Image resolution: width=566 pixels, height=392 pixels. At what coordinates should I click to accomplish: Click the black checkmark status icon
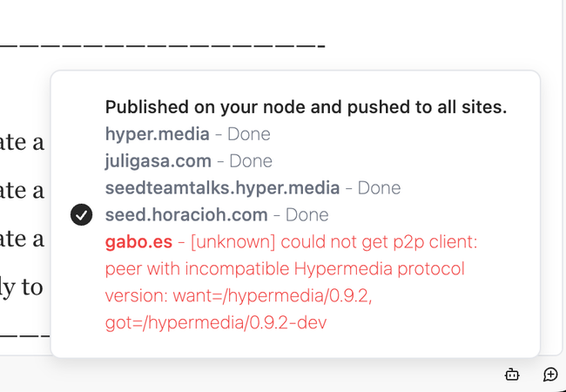[81, 214]
